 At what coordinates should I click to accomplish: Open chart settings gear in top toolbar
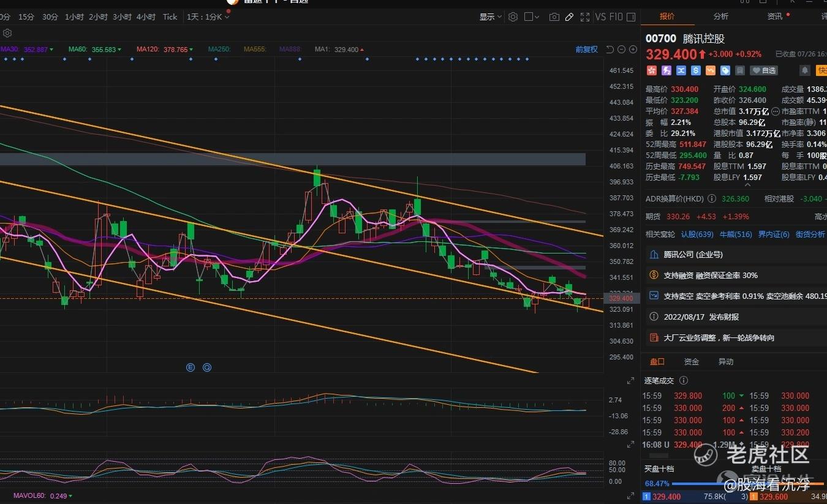pyautogui.click(x=513, y=17)
